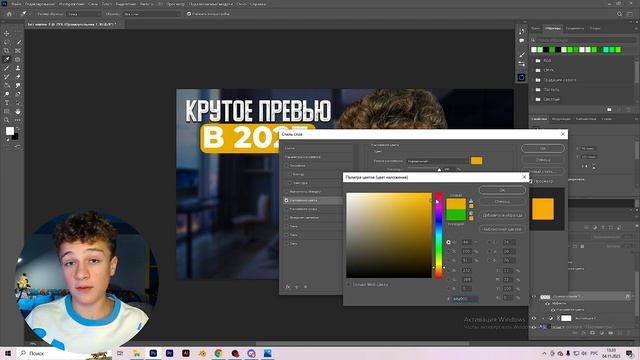
Task: Click the fx icon in Layer Style dialog
Action: [287, 287]
